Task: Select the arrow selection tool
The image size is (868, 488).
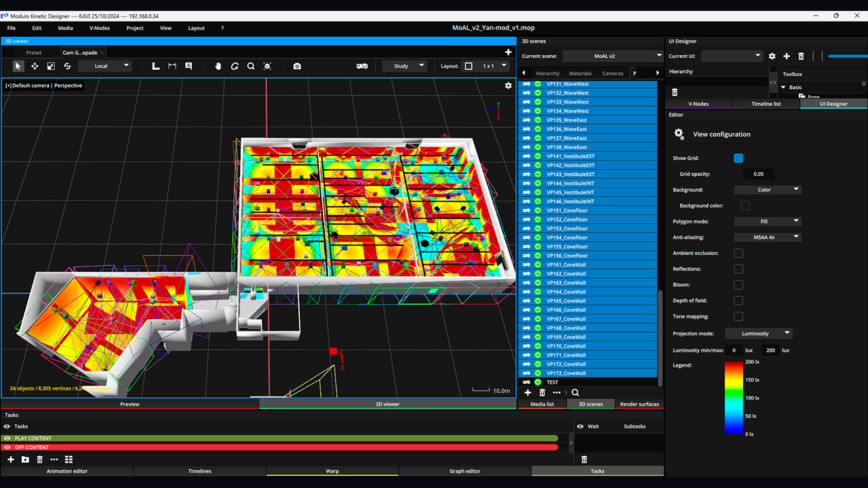Action: 18,66
